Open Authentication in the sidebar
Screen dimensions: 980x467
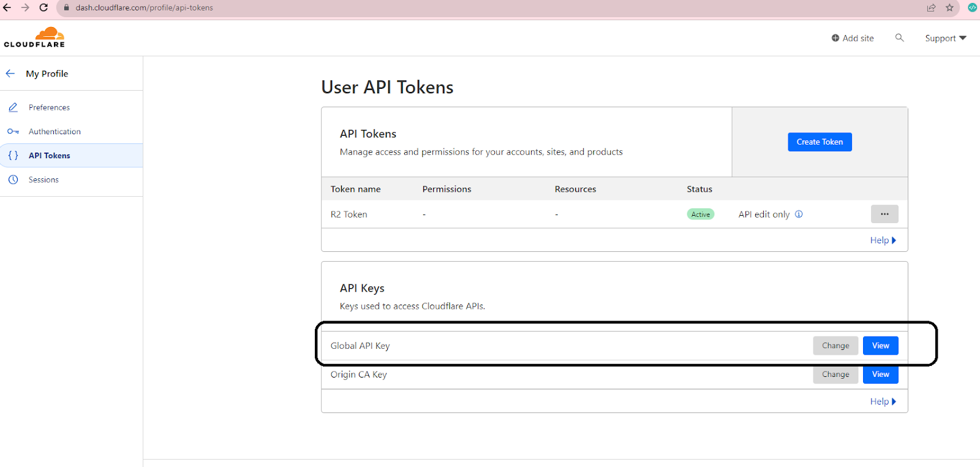click(x=55, y=131)
